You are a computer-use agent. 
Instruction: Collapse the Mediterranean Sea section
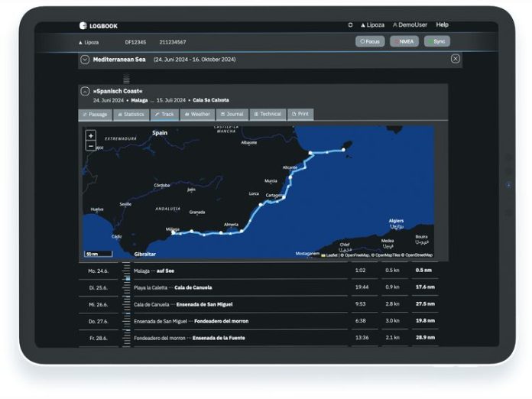point(85,60)
